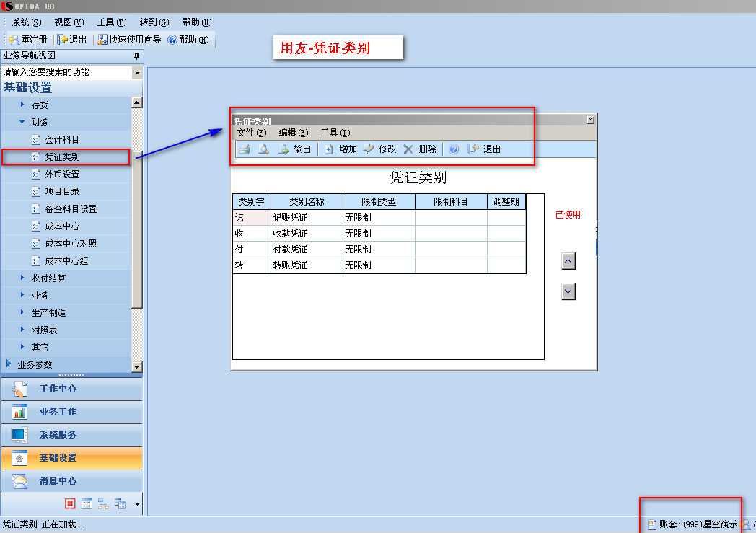
Task: Open help via blue question mark in dialog toolbar
Action: click(x=454, y=149)
